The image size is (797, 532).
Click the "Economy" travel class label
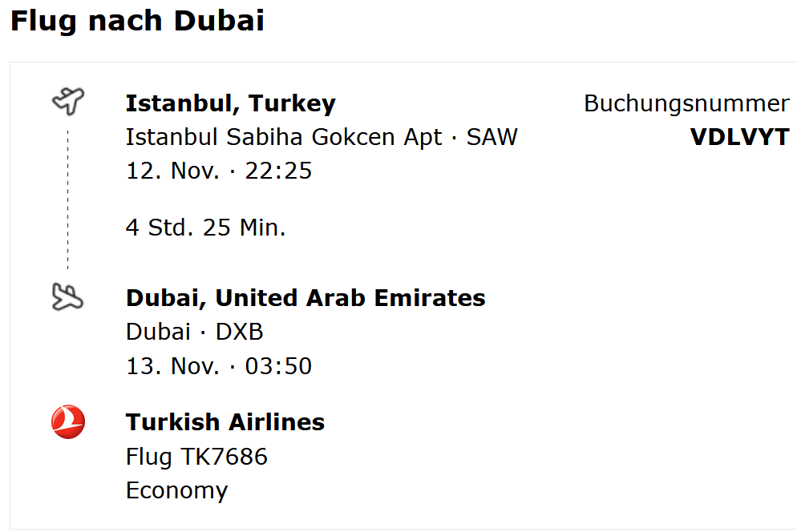pos(176,490)
